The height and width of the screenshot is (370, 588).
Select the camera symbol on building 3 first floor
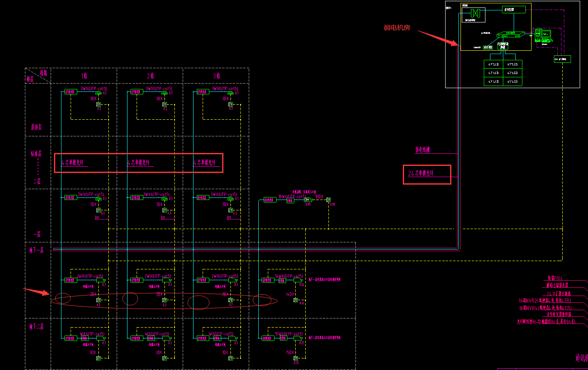click(231, 199)
